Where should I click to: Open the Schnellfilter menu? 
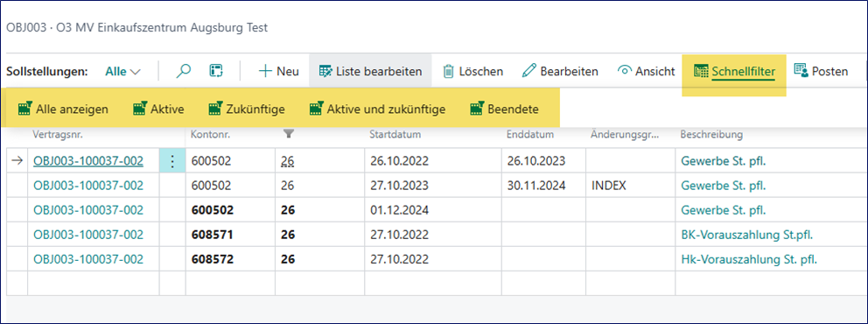pyautogui.click(x=734, y=72)
